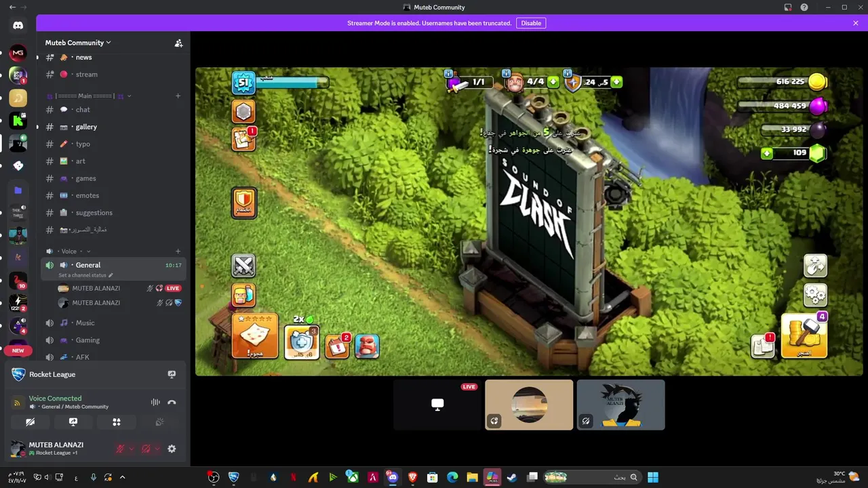Screen dimensions: 868x488
Task: Create a channel in Main category
Action: point(178,96)
